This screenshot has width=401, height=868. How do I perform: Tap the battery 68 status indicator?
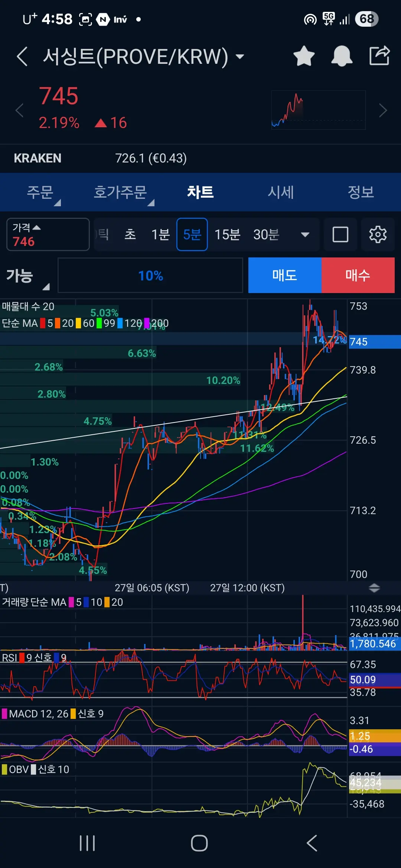[x=366, y=19]
